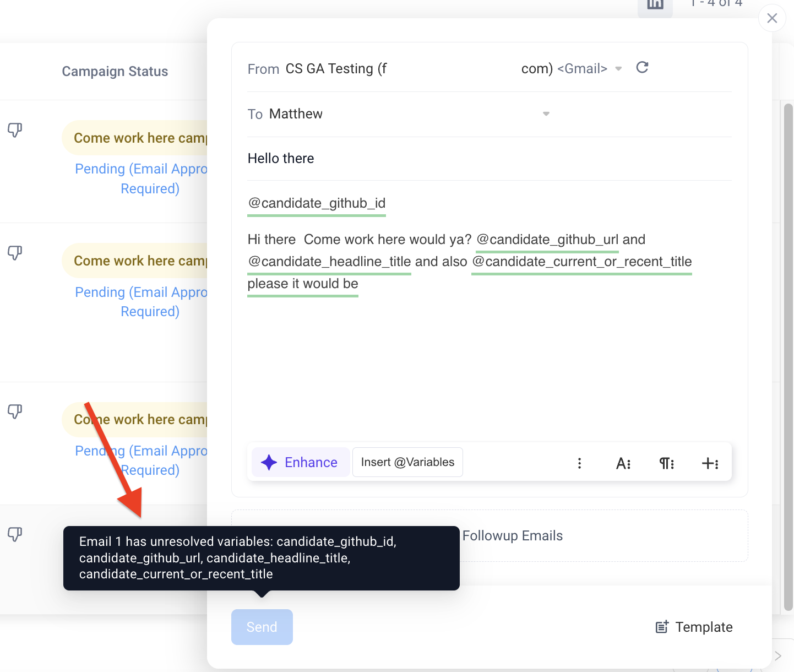Viewport: 794px width, 672px height.
Task: Open the text formatting (A) options
Action: click(623, 463)
